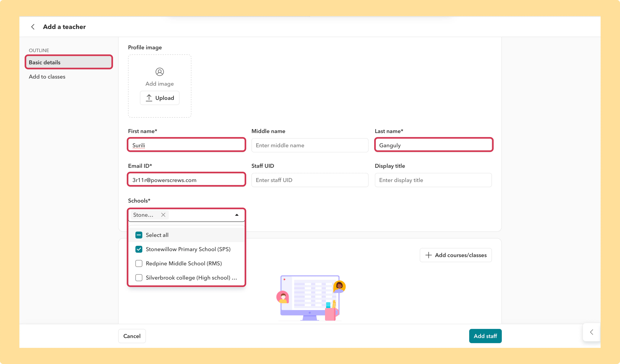Screen dimensions: 620x364
Task: Click the Add image placeholder text
Action: coord(160,84)
